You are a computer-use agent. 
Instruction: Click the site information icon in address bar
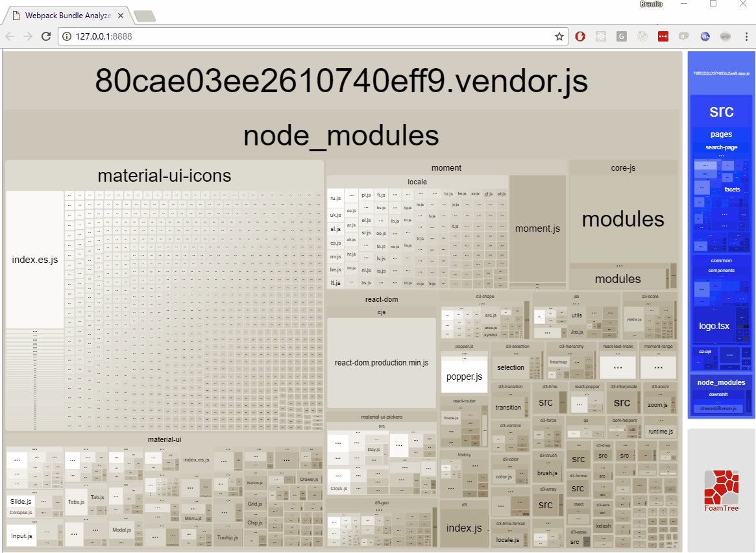[67, 36]
